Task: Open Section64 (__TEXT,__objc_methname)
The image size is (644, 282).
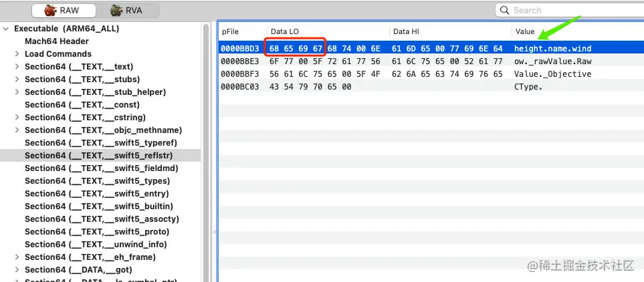Action: [x=104, y=130]
